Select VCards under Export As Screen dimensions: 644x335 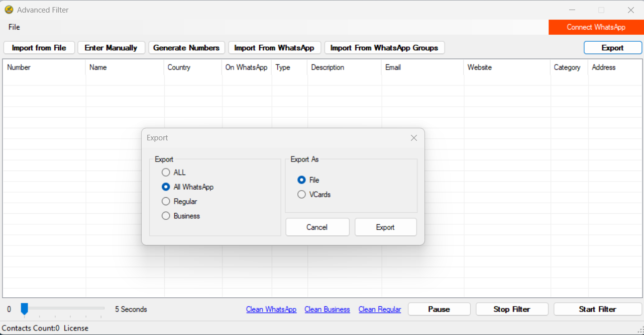pos(301,195)
